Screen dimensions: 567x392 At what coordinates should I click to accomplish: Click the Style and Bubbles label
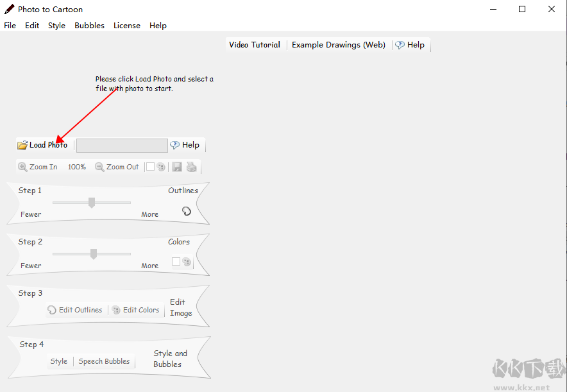171,359
